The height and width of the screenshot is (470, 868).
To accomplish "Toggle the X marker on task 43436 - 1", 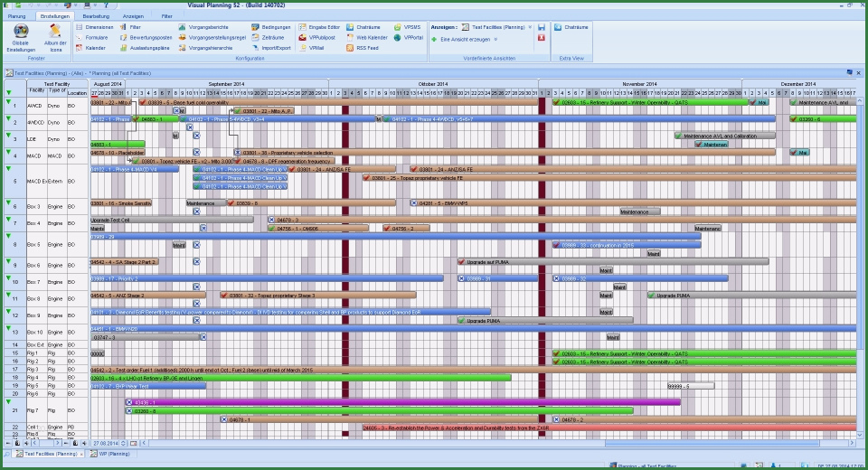I will tap(129, 402).
